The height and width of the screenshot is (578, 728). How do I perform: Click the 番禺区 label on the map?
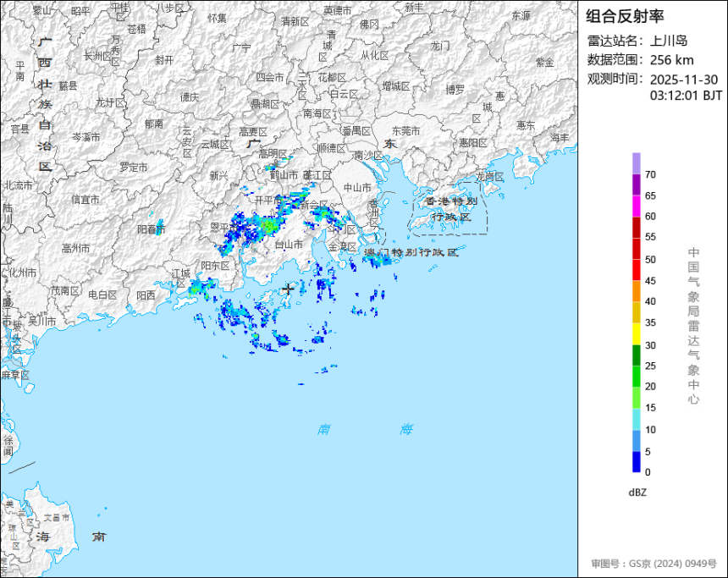[357, 131]
